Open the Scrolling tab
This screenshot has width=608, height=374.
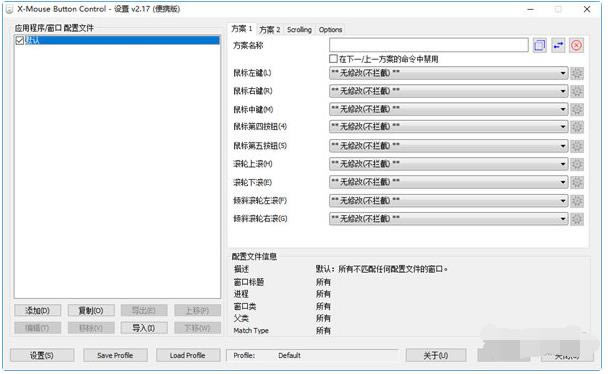click(x=299, y=30)
